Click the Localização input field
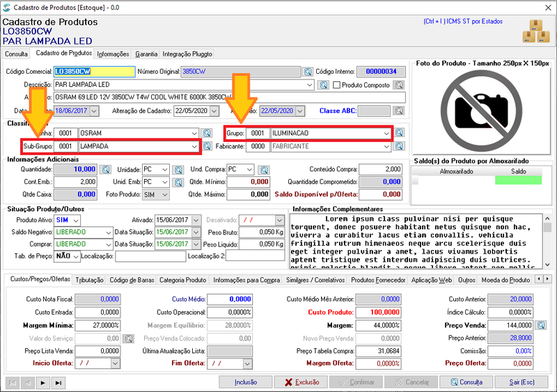 tap(150, 256)
